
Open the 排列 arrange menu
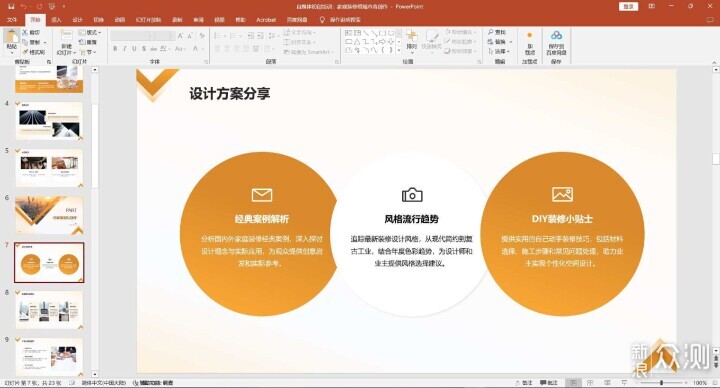[x=411, y=40]
